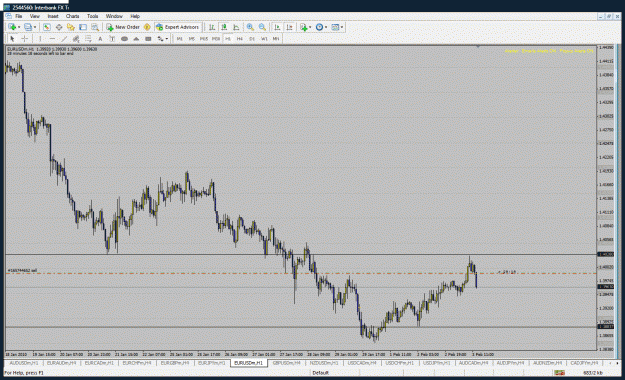Expand the Indicators dropdown arrow

[310, 27]
